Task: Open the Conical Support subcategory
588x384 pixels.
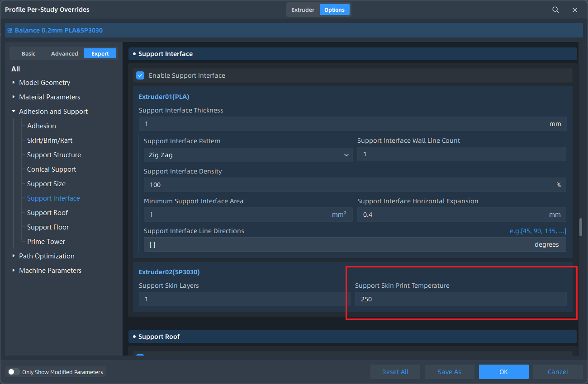Action: (52, 169)
